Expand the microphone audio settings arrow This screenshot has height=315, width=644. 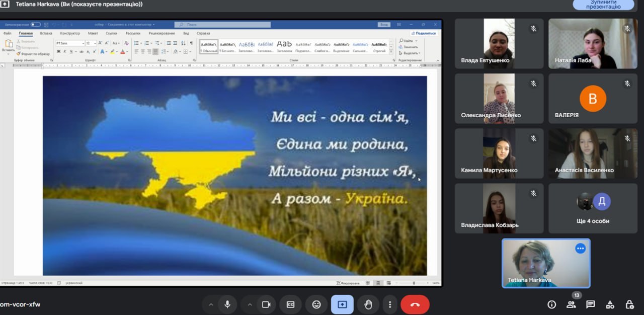(211, 304)
